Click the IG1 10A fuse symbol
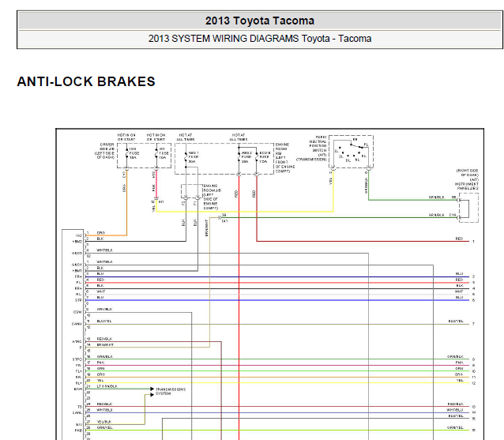Image resolution: width=504 pixels, height=440 pixels. [156, 153]
